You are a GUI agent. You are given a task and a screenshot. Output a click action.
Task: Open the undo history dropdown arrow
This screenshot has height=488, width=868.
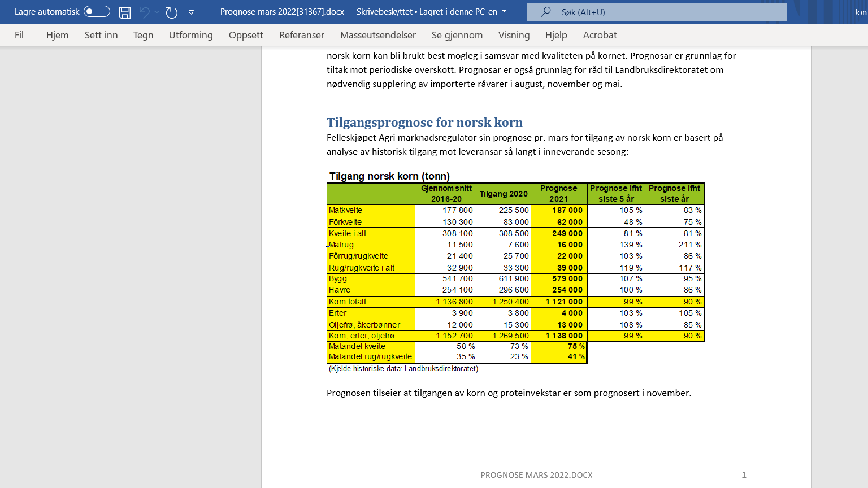157,12
